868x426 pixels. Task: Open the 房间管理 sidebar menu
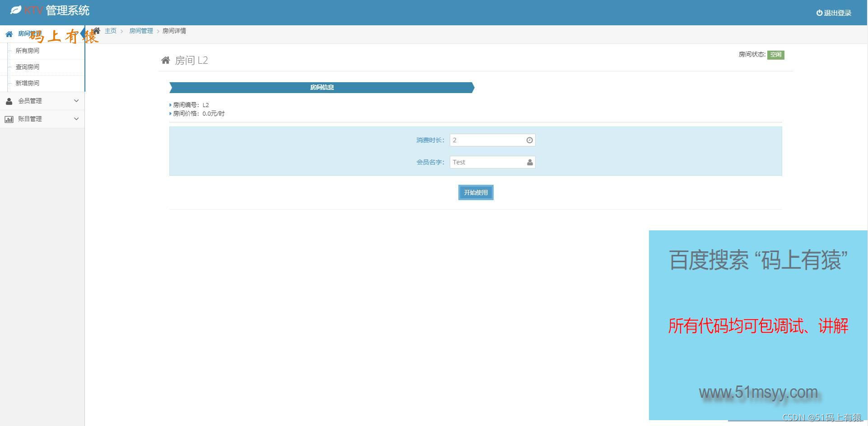tap(42, 34)
